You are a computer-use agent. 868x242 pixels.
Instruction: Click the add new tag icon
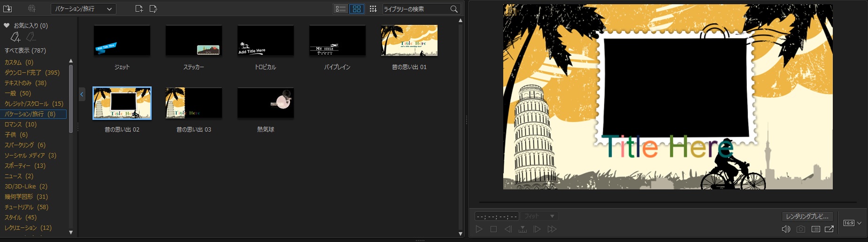(x=15, y=37)
